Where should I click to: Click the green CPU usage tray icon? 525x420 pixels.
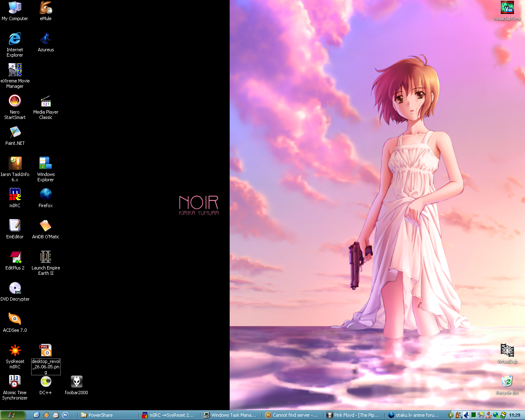click(x=474, y=415)
